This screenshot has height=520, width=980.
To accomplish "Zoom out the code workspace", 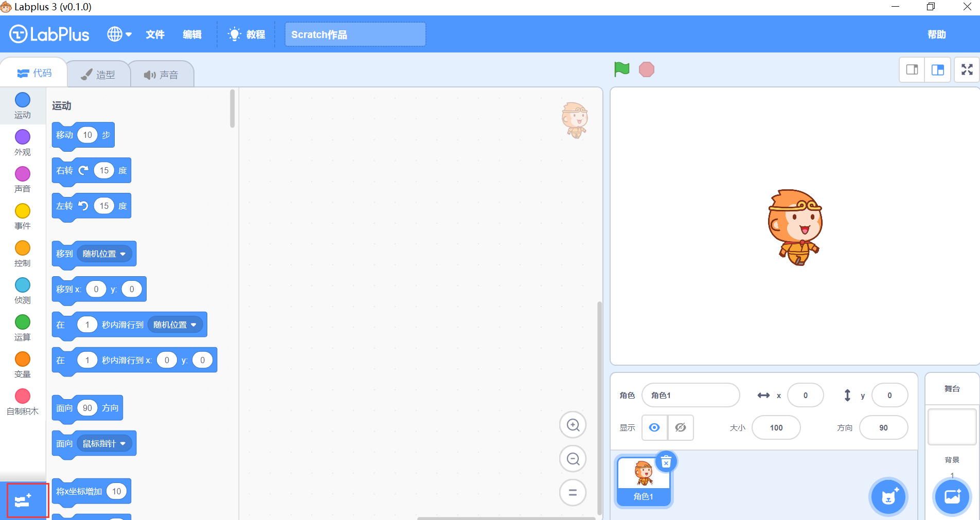I will pyautogui.click(x=573, y=459).
